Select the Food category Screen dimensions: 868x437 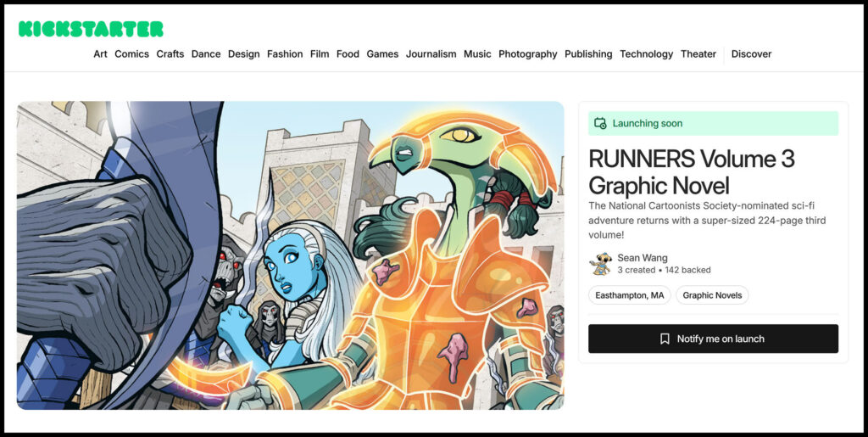(348, 53)
